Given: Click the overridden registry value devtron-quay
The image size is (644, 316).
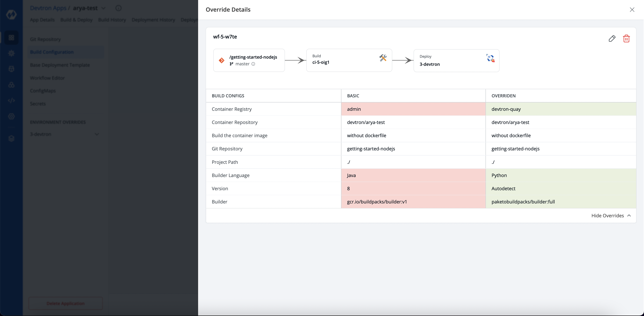Looking at the screenshot, I should click(506, 109).
